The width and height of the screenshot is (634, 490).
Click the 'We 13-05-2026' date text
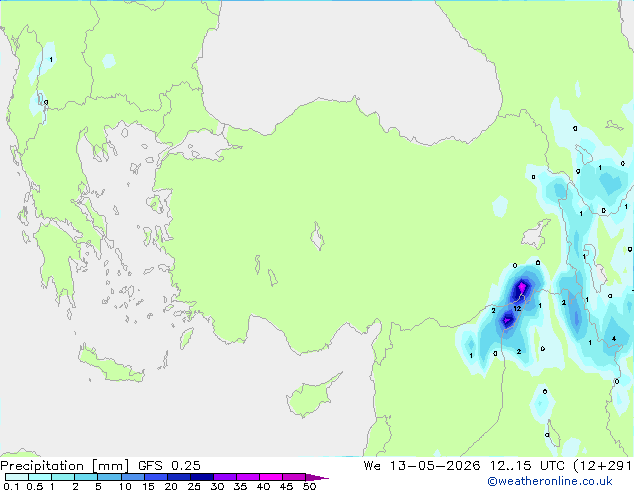[422, 465]
